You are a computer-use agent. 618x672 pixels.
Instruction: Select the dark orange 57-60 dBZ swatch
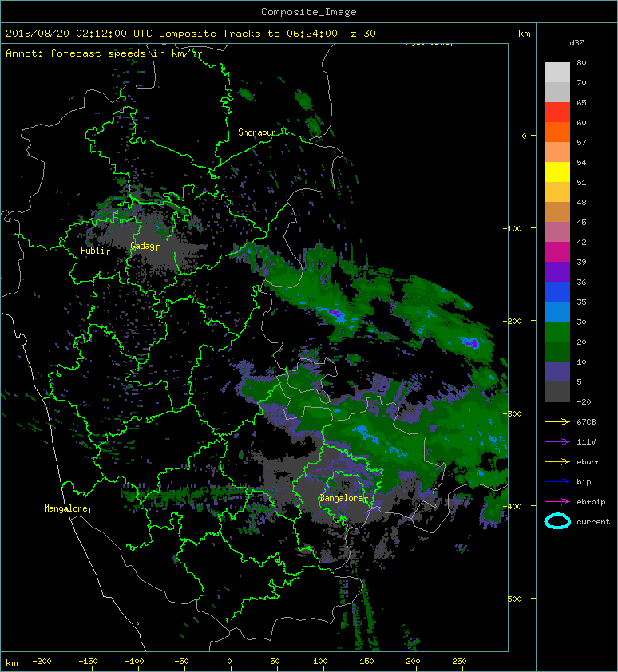(557, 132)
